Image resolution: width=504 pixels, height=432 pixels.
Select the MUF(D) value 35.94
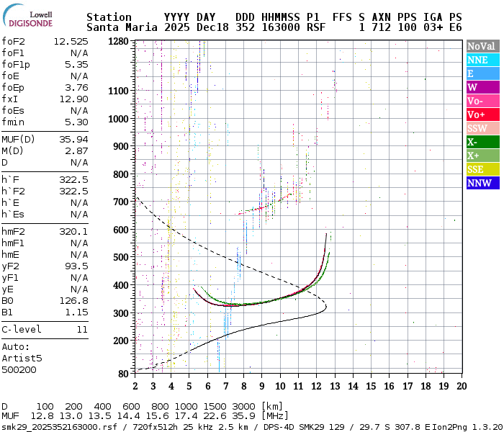coord(73,139)
